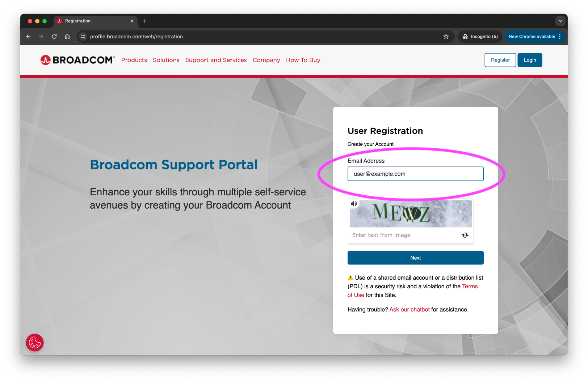Bookmark this page with the star icon
This screenshot has width=588, height=382.
446,37
